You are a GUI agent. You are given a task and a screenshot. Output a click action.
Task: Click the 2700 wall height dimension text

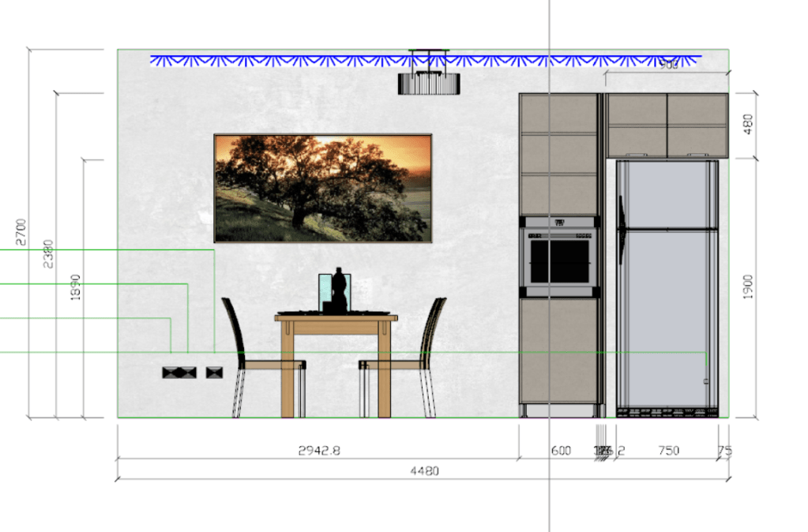click(x=21, y=232)
